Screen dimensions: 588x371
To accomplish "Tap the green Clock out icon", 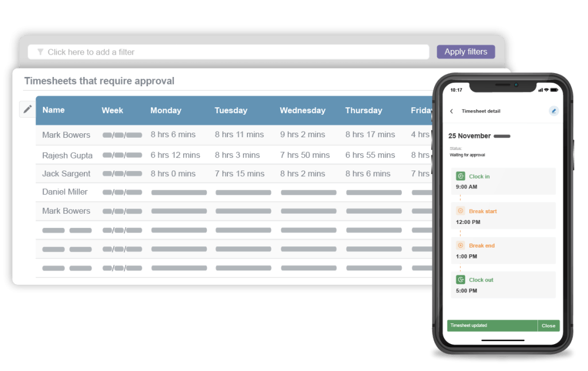I will [x=460, y=280].
